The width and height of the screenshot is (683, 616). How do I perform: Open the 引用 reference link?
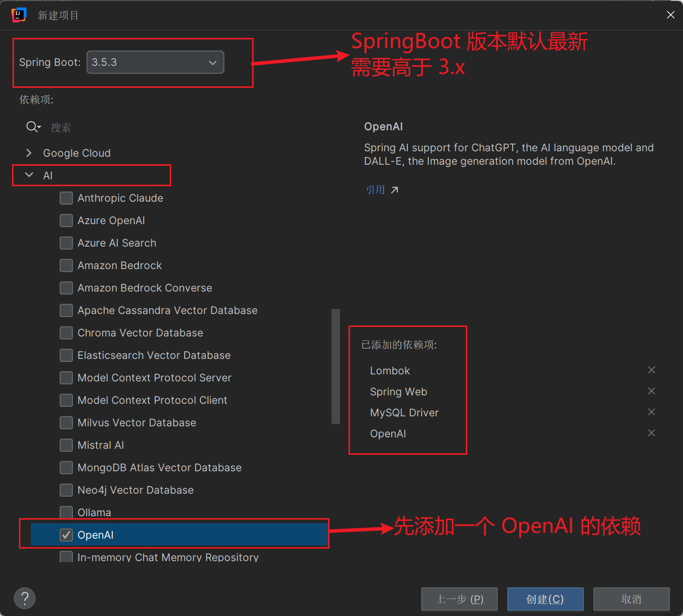tap(375, 190)
